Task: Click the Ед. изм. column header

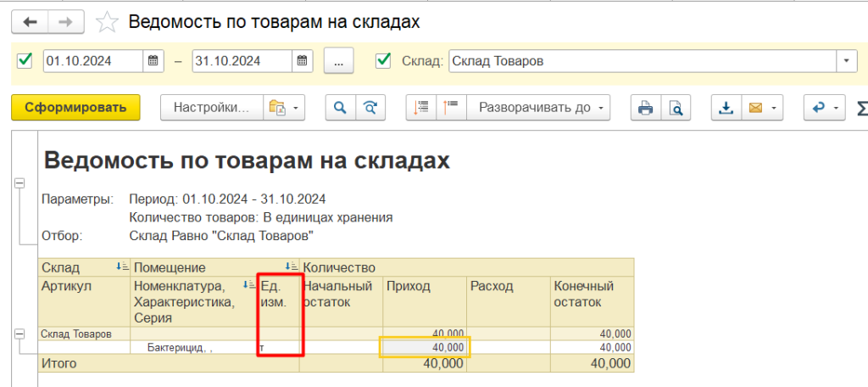Action: coord(280,302)
